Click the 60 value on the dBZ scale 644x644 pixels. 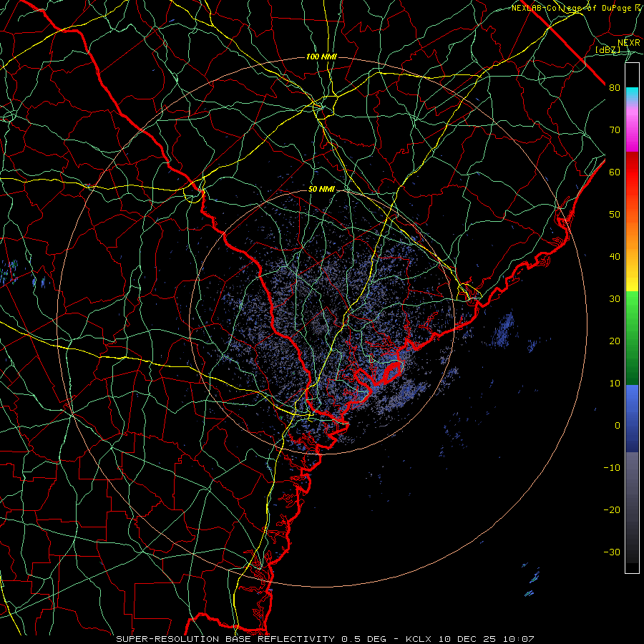(x=615, y=172)
